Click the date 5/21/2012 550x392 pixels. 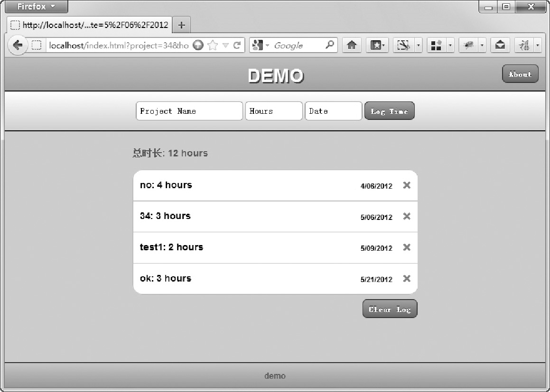(376, 280)
